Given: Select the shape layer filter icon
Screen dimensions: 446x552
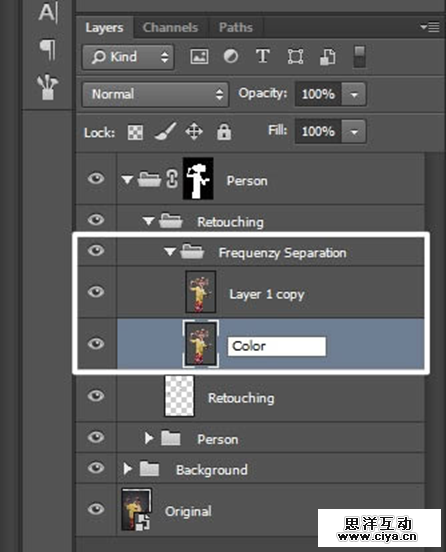Looking at the screenshot, I should [295, 56].
